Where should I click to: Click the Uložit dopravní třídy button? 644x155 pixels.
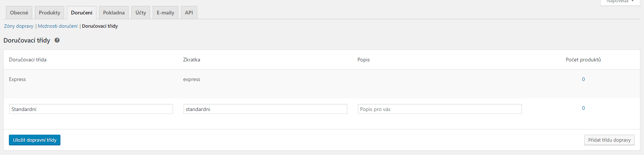click(x=34, y=140)
